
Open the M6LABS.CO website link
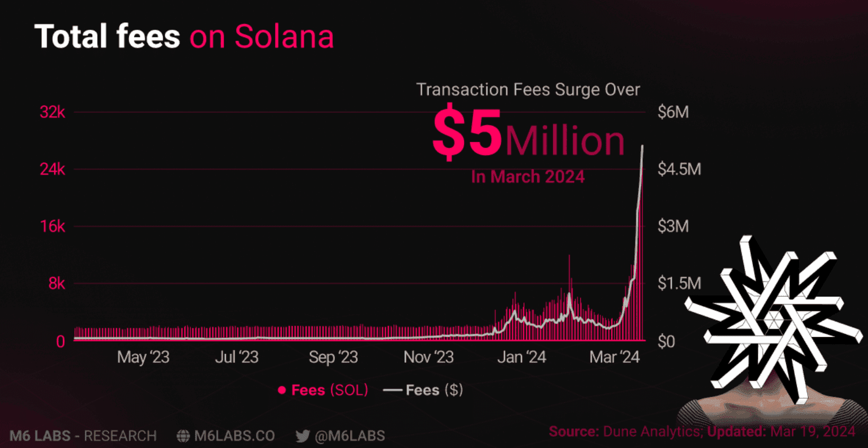tap(234, 436)
